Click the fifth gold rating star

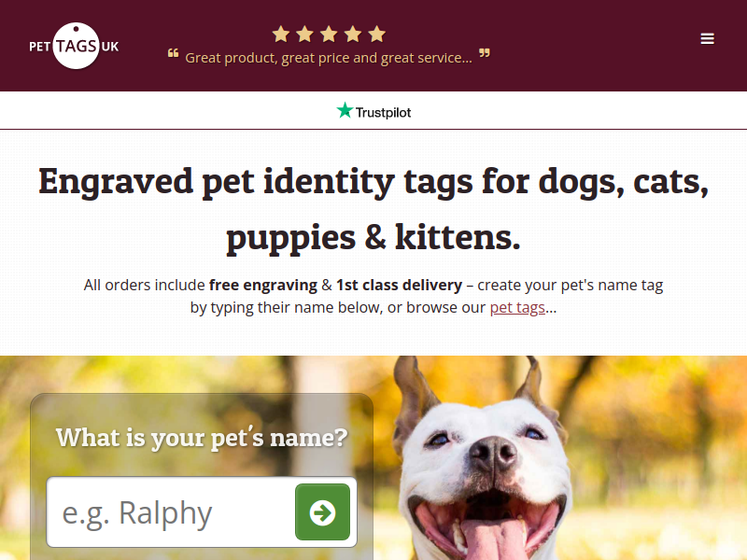tap(377, 35)
